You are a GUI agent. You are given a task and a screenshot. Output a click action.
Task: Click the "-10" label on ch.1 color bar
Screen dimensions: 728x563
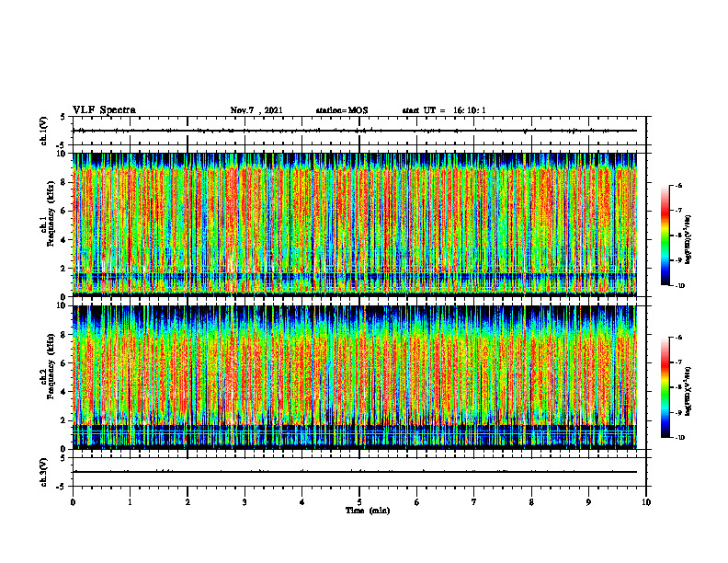(679, 286)
